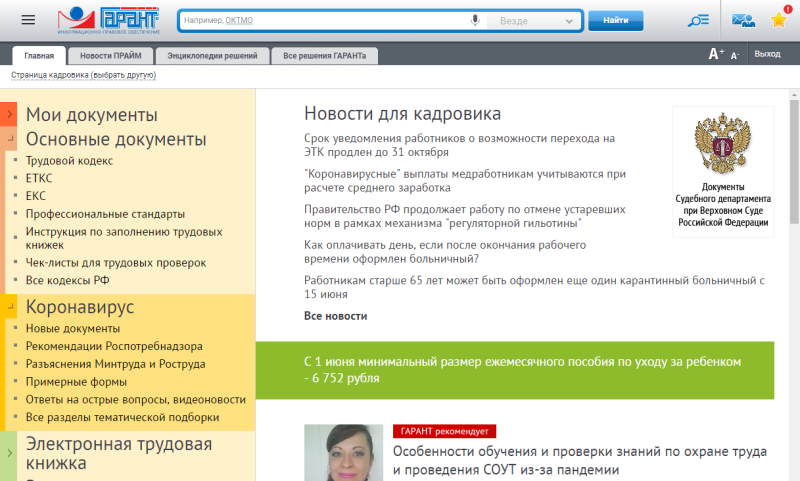Open 'Новые документы' under Коронавирус
This screenshot has height=481, width=800.
[73, 328]
